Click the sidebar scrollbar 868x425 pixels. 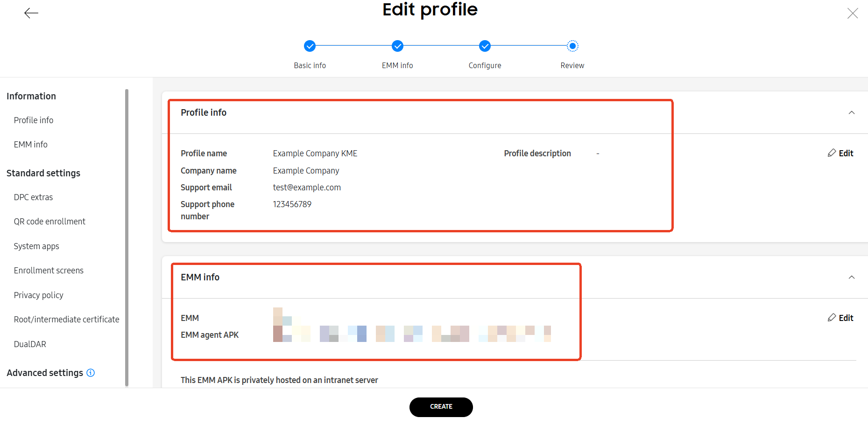127,233
